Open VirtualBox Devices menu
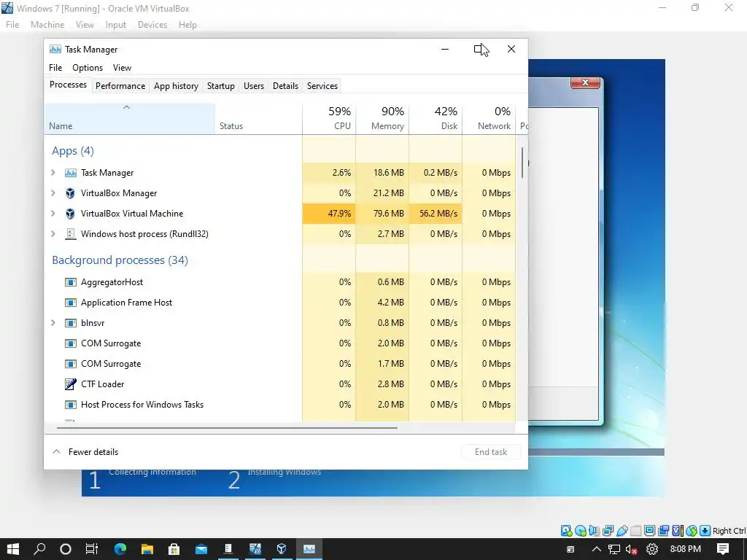Screen dimensions: 747x560 pos(152,25)
